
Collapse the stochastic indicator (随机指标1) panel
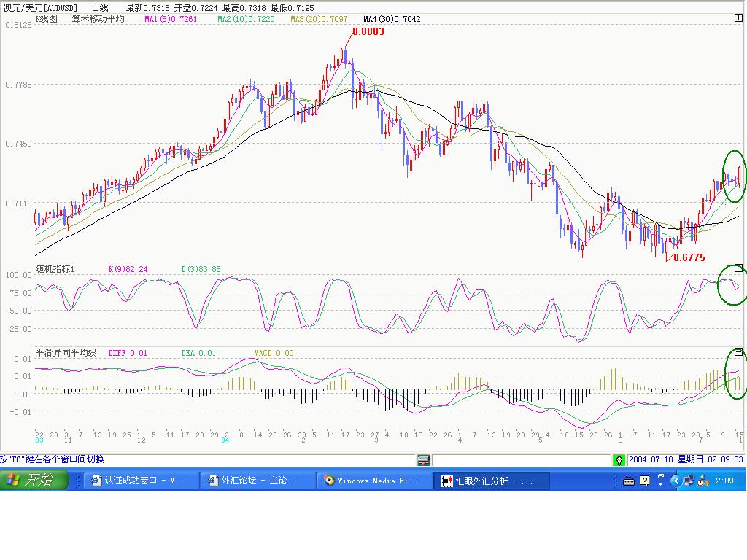click(x=738, y=268)
